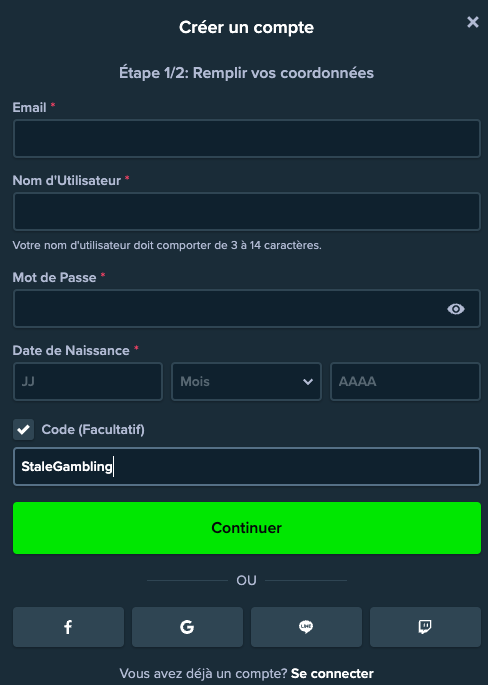Click the Date de Naissance label
The image size is (488, 685).
tap(71, 350)
